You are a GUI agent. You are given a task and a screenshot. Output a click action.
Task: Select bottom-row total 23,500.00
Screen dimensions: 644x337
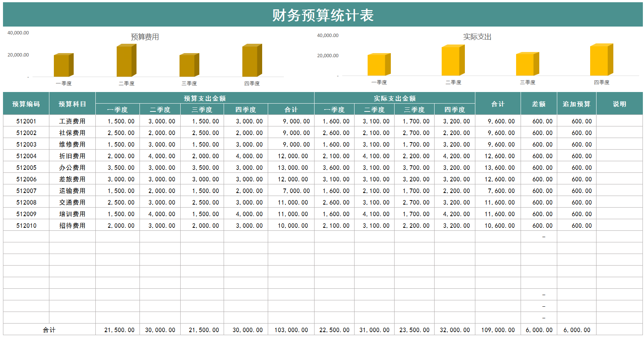point(414,330)
